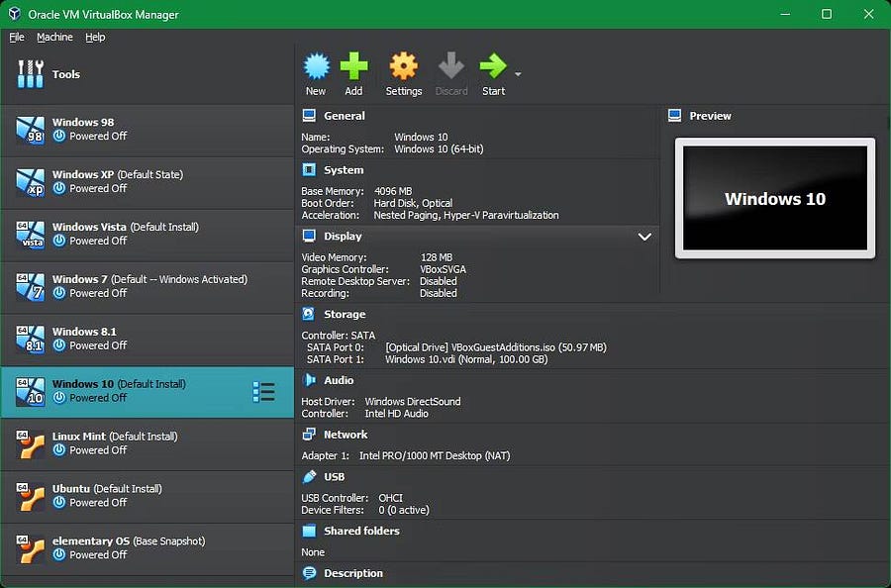Click the Network section icon
The image size is (891, 588).
(309, 435)
